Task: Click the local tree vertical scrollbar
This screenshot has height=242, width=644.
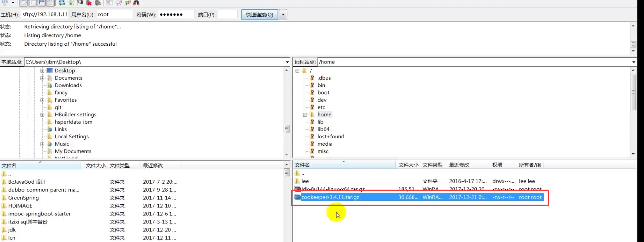Action: click(x=287, y=112)
